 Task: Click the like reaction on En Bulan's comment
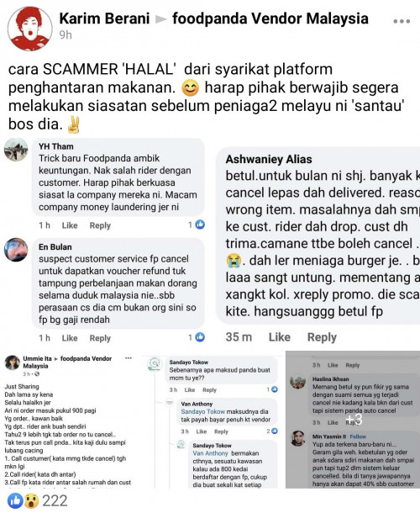coord(200,337)
